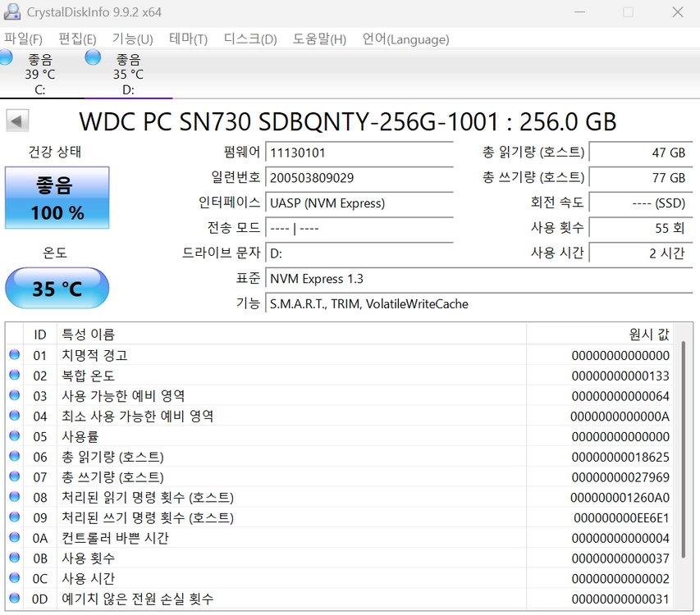This screenshot has width=700, height=615.
Task: Click the status orb for 0B 사용 횟수
Action: (14, 558)
